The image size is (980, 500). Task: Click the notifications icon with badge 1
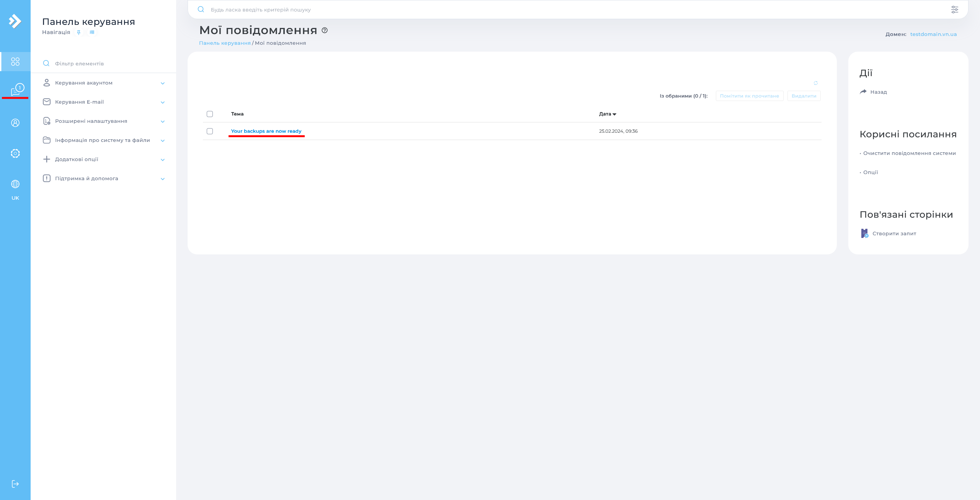[x=15, y=88]
